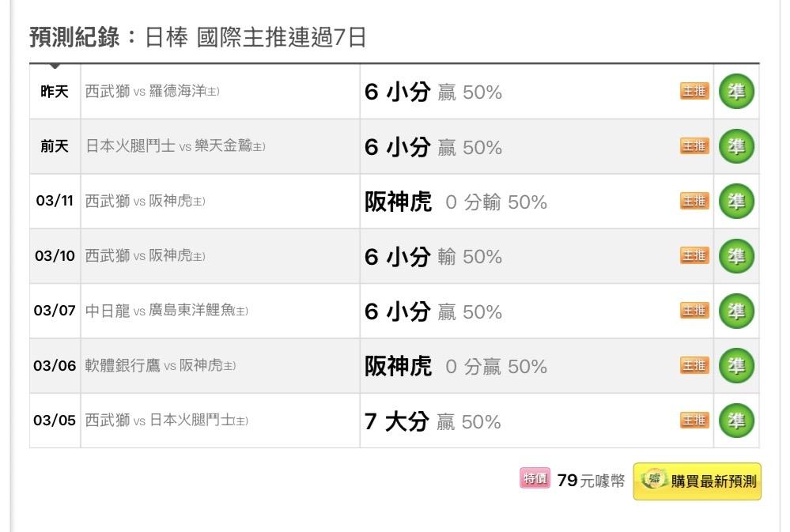
Task: Click the green 準 icon in yesterday's row
Action: (736, 92)
